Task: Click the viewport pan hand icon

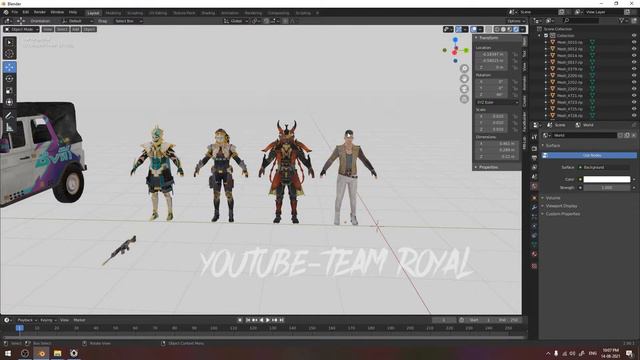Action: (464, 78)
